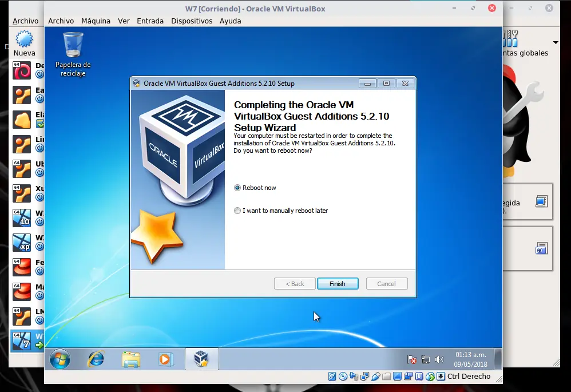Open the Entrada menu

click(150, 21)
